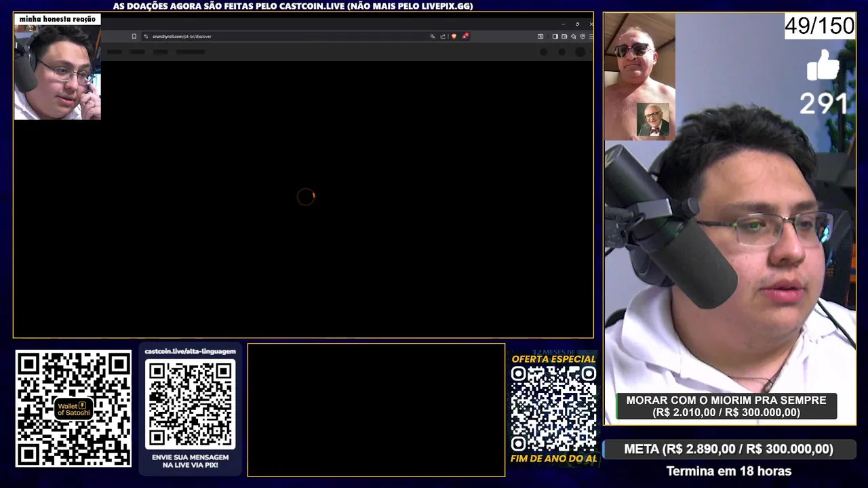Image resolution: width=868 pixels, height=488 pixels.
Task: Click the 291 likes count
Action: pos(823,104)
